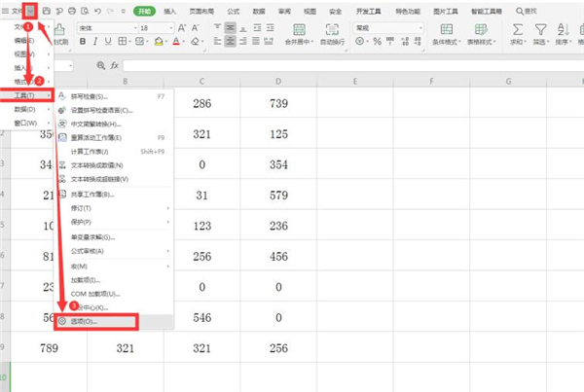The height and width of the screenshot is (392, 584).
Task: Open the 宋体 font name dropdown
Action: click(x=107, y=28)
